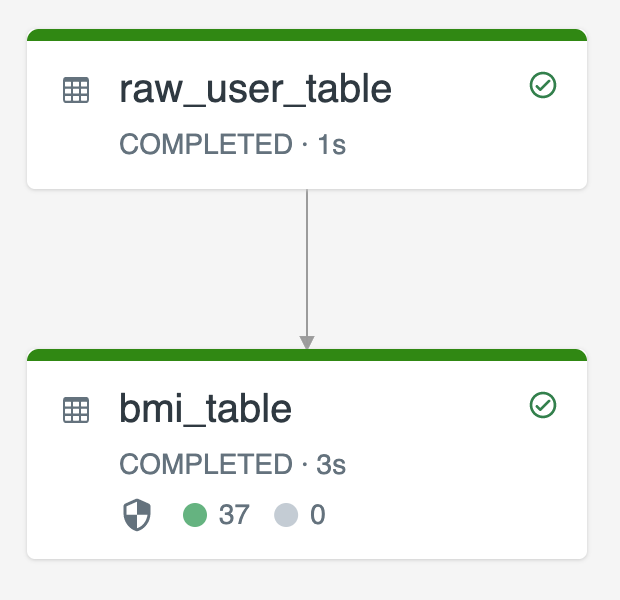Screen dimensions: 620x600
Task: Click the green checkmark on raw_user_table
Action: click(x=543, y=85)
